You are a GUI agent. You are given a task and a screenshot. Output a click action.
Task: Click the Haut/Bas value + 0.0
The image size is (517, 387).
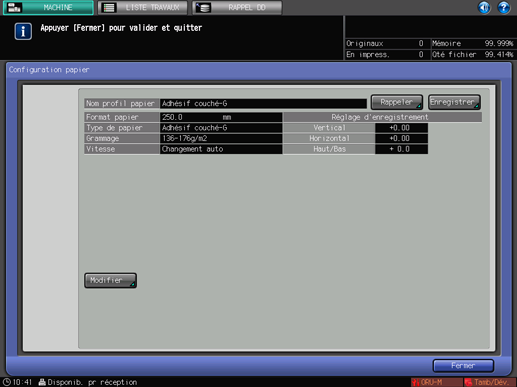click(401, 149)
